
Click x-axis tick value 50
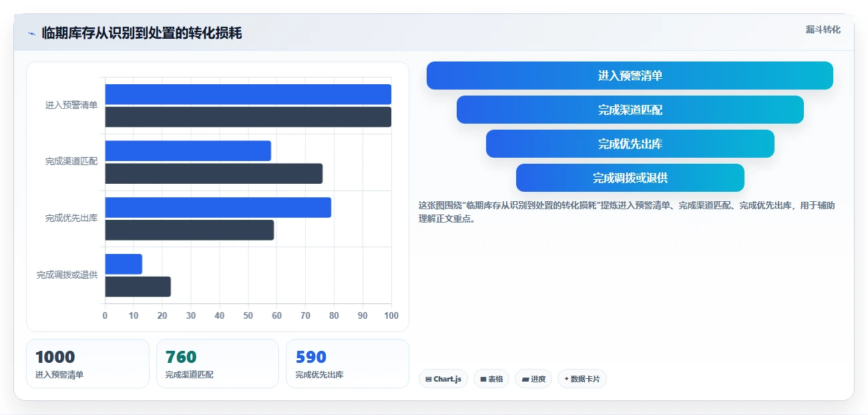[248, 315]
